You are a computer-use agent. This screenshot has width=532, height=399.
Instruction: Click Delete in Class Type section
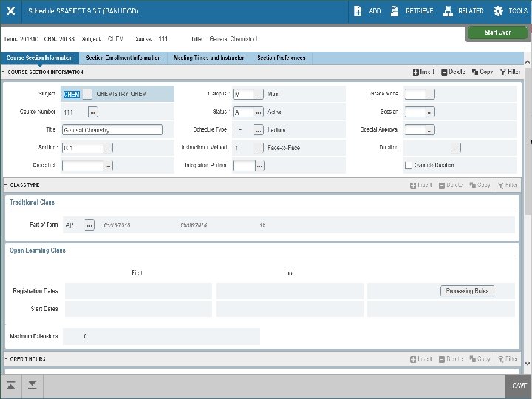[x=451, y=185]
